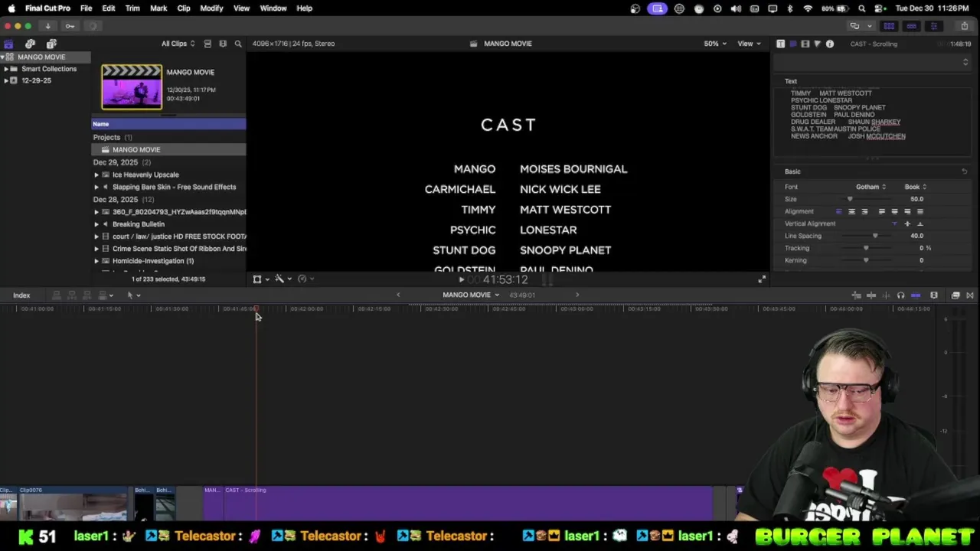Open the Effects browser icon
This screenshot has height=551, width=980.
tap(955, 295)
